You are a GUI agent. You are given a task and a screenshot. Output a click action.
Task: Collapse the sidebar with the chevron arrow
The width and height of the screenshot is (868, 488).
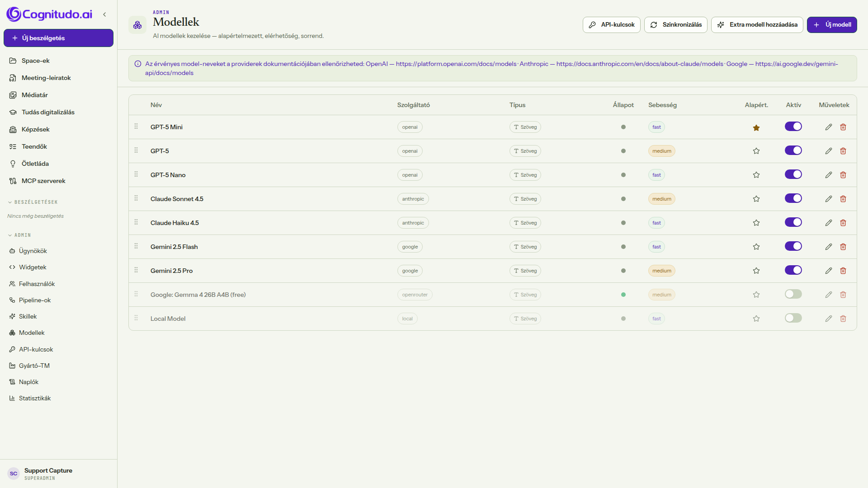tap(104, 14)
